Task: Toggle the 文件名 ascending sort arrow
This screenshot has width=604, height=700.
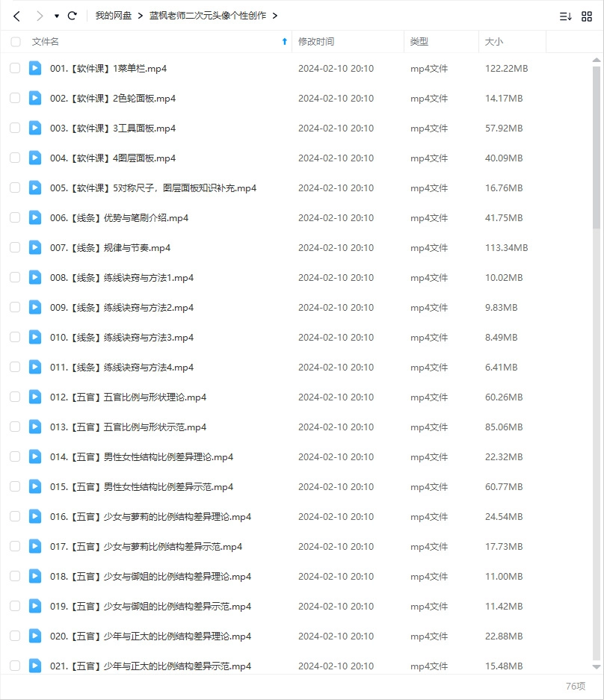Action: coord(284,42)
